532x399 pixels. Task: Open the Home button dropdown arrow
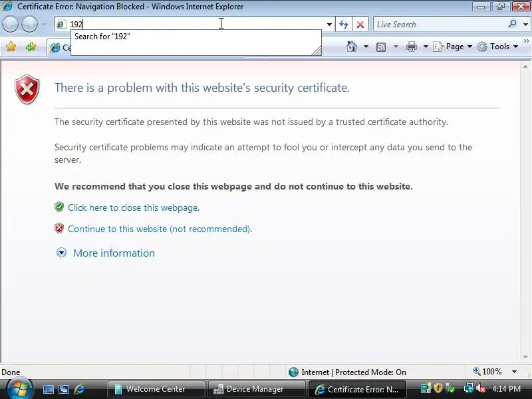tap(366, 47)
